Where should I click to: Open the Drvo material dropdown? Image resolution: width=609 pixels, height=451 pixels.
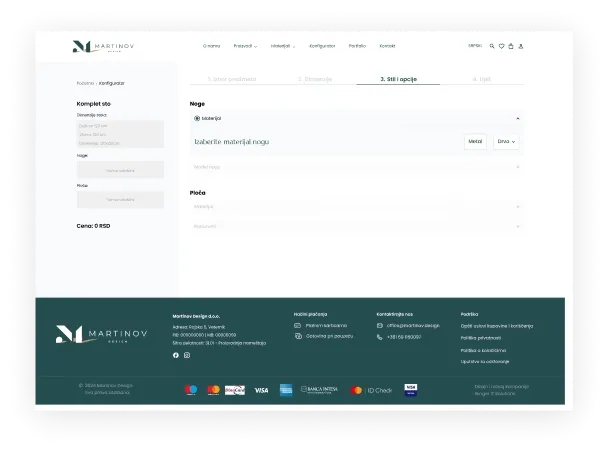(506, 142)
